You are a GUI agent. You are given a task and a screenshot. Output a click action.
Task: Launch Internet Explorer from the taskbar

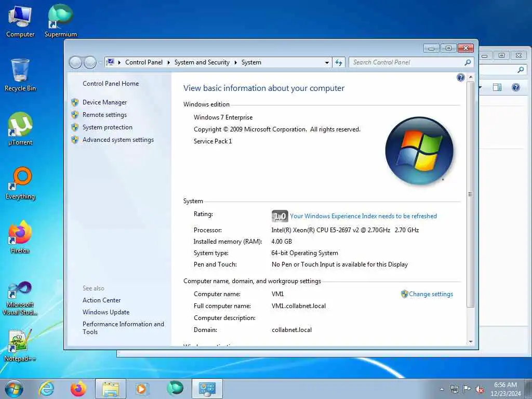click(46, 389)
